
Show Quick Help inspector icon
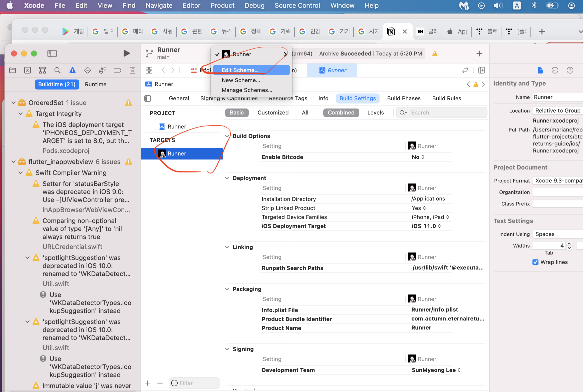pyautogui.click(x=570, y=70)
